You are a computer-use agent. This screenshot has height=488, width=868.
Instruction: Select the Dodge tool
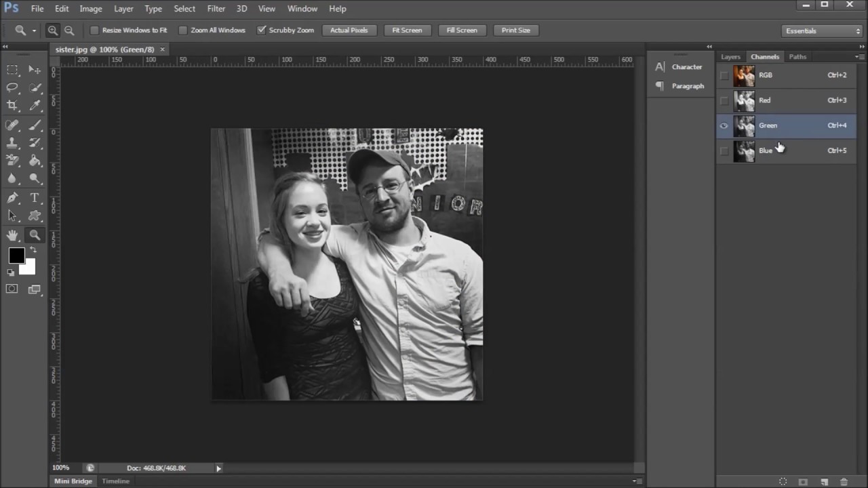coord(35,178)
